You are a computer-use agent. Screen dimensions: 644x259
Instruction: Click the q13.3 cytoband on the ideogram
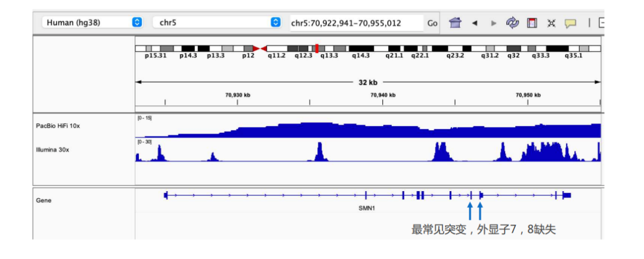pyautogui.click(x=329, y=56)
